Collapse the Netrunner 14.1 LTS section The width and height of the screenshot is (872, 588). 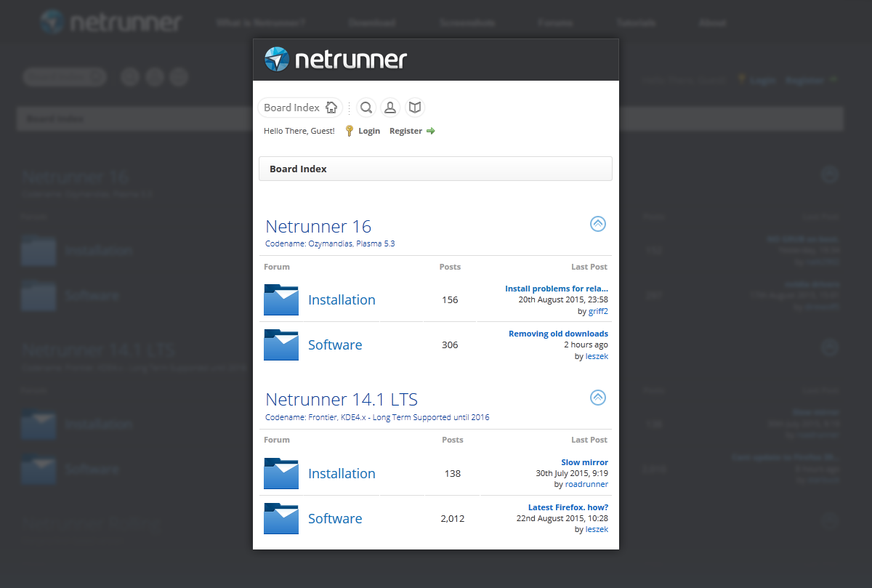(x=597, y=397)
